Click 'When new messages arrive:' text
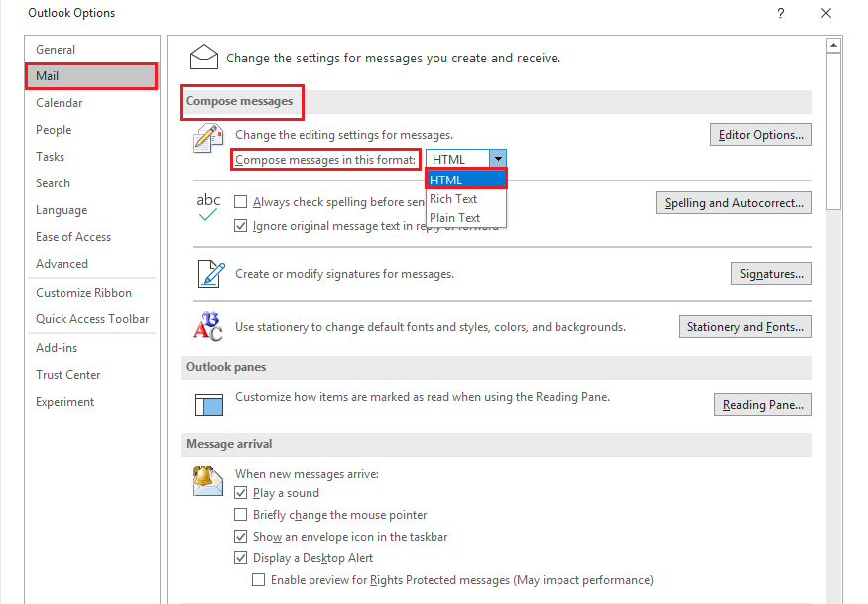Image resolution: width=868 pixels, height=604 pixels. click(x=307, y=474)
